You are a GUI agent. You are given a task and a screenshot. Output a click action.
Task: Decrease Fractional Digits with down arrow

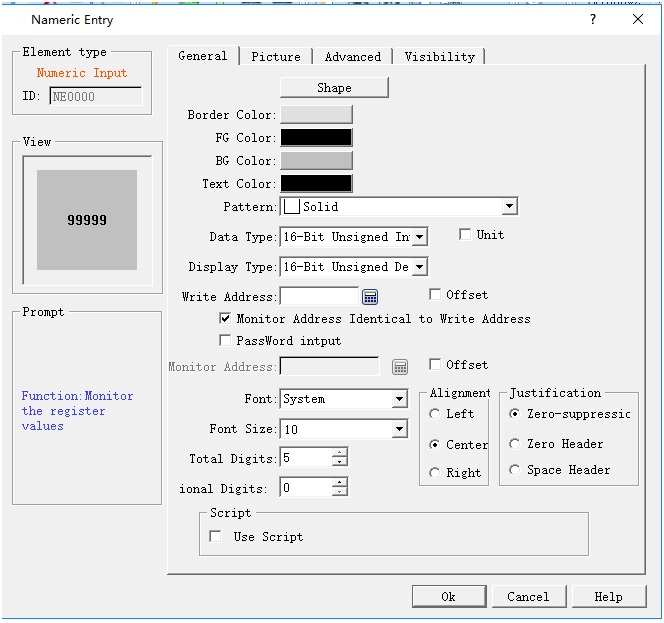(x=340, y=493)
